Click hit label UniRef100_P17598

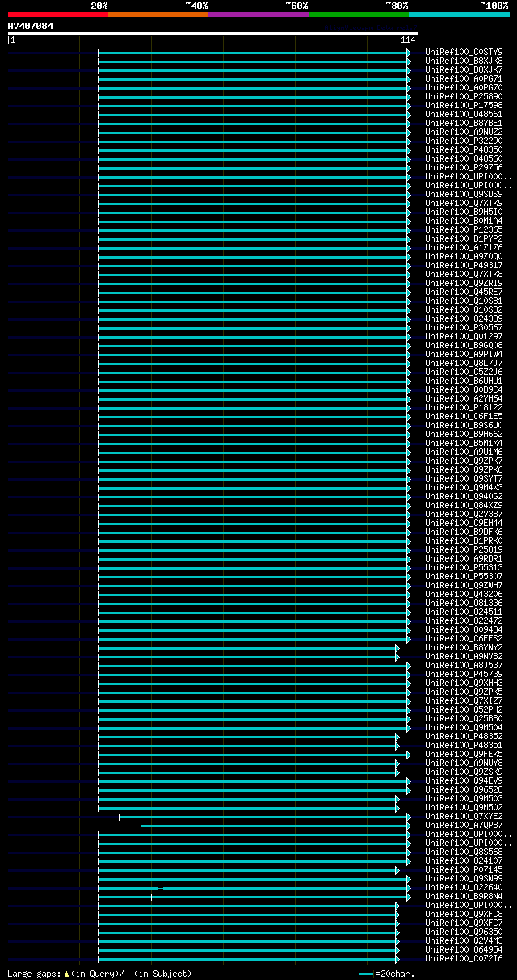(464, 105)
